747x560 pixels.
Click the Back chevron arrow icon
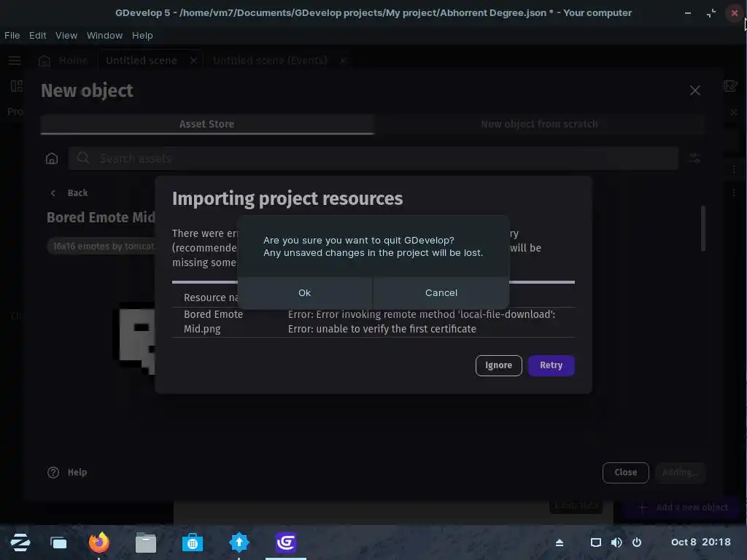pyautogui.click(x=53, y=192)
